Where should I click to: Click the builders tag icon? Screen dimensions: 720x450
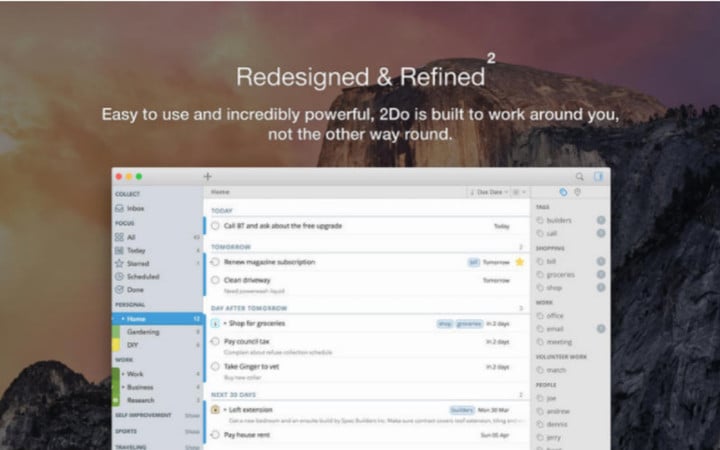(x=540, y=220)
